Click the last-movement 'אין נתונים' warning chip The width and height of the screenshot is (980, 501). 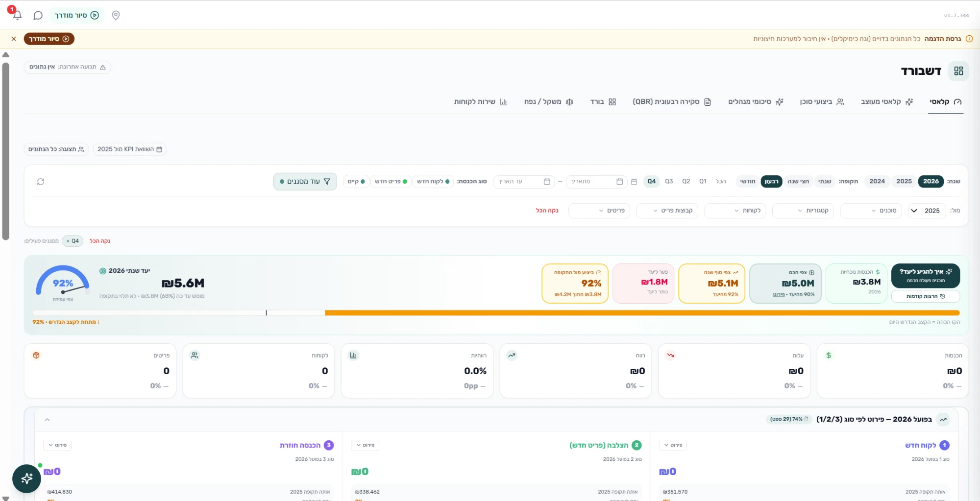[x=68, y=67]
